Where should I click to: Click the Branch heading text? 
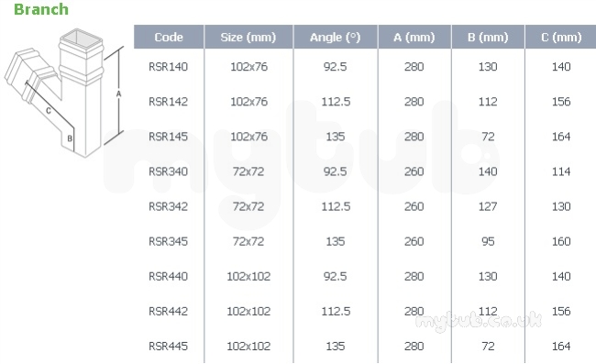click(x=41, y=9)
